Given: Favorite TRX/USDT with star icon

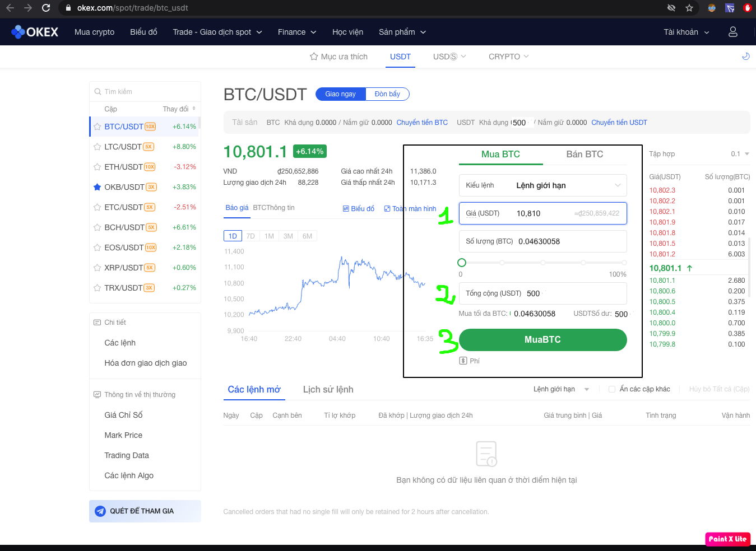Looking at the screenshot, I should pyautogui.click(x=98, y=288).
